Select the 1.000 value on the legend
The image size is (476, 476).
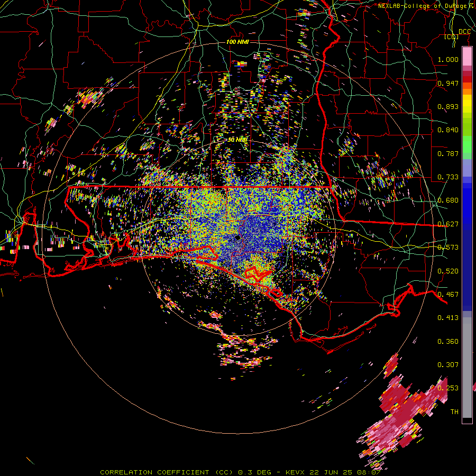[448, 59]
